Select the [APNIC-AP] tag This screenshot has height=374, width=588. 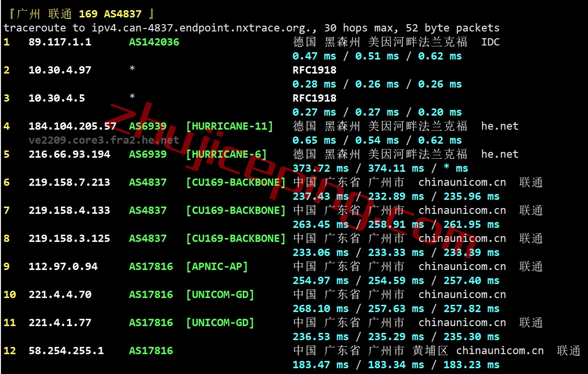217,267
